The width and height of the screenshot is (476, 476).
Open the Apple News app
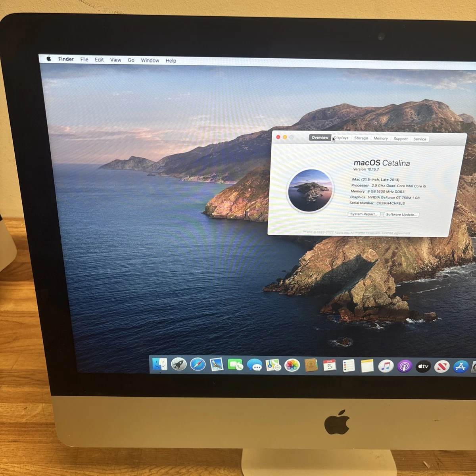click(441, 366)
